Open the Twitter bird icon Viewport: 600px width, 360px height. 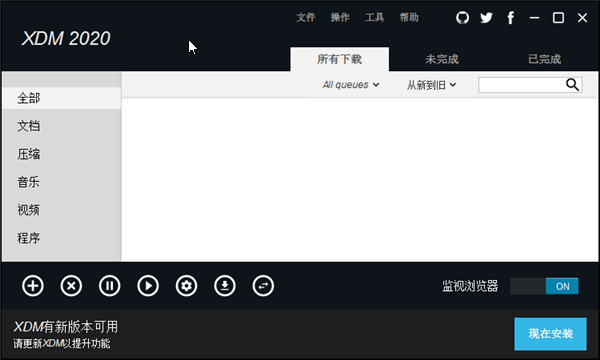tap(486, 18)
